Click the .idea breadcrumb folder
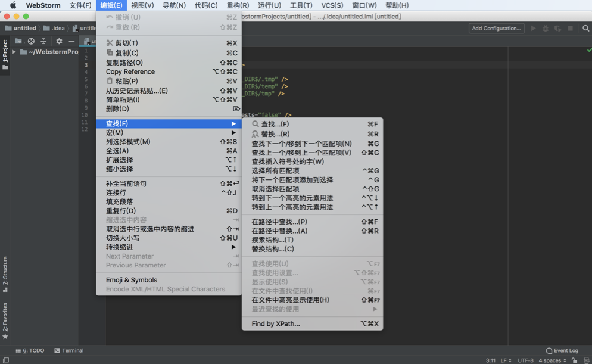The height and width of the screenshot is (364, 592). [54, 29]
